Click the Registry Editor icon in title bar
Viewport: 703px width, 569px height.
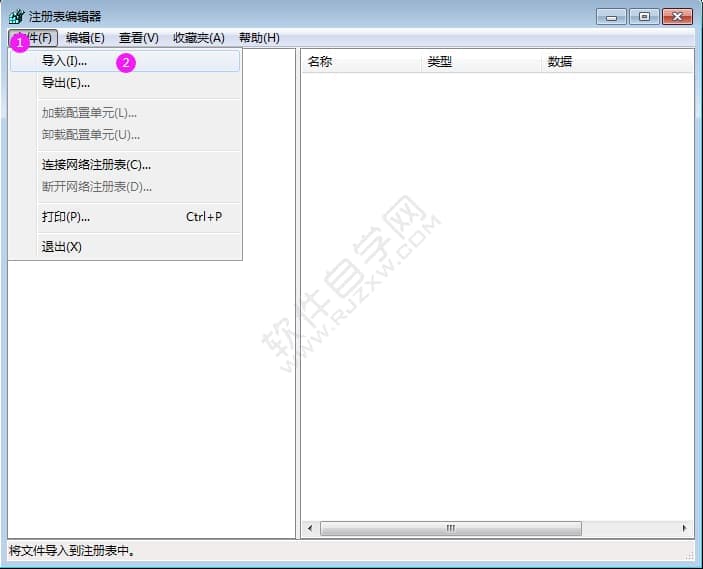pyautogui.click(x=16, y=16)
